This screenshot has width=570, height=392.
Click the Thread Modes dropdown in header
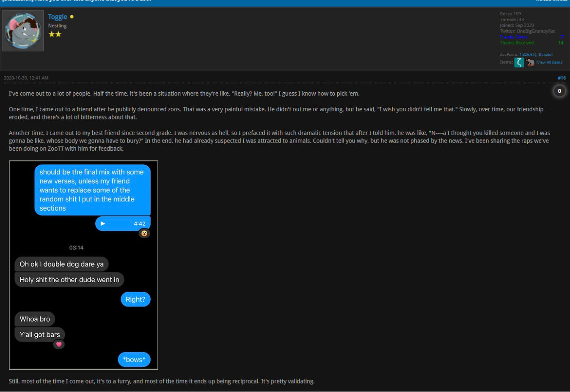(x=551, y=1)
